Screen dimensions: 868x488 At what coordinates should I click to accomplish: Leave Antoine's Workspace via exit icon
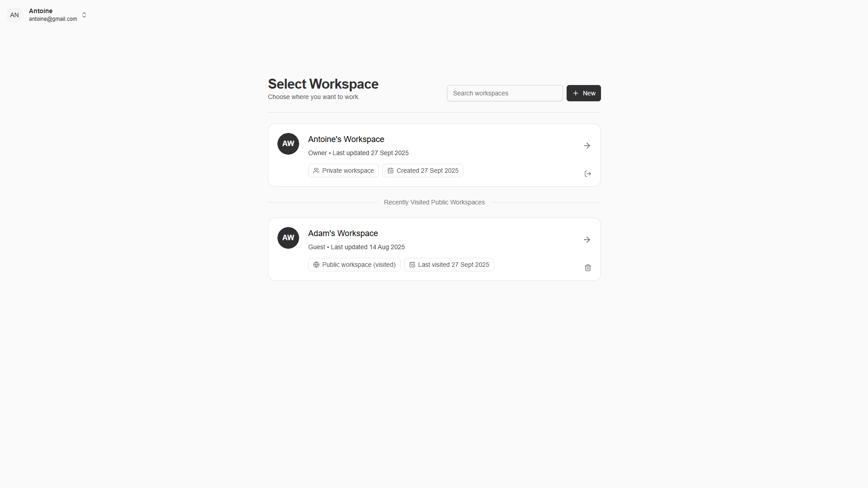click(x=588, y=174)
